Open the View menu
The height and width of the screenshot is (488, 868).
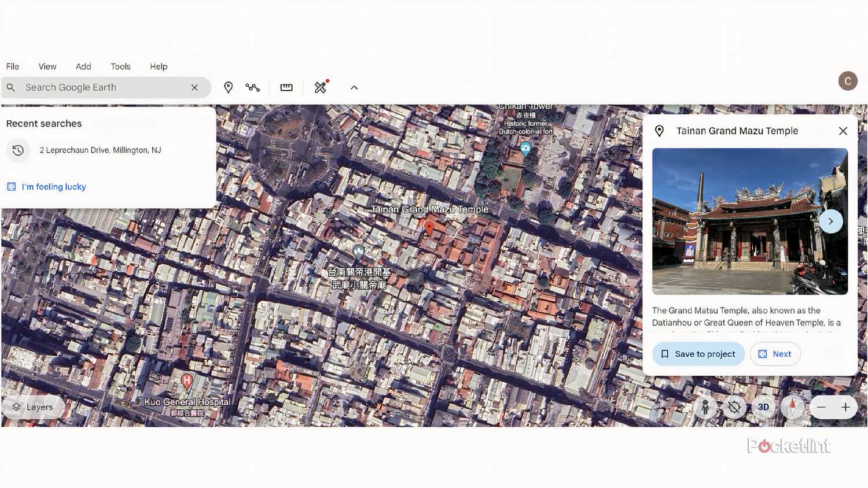click(x=47, y=66)
